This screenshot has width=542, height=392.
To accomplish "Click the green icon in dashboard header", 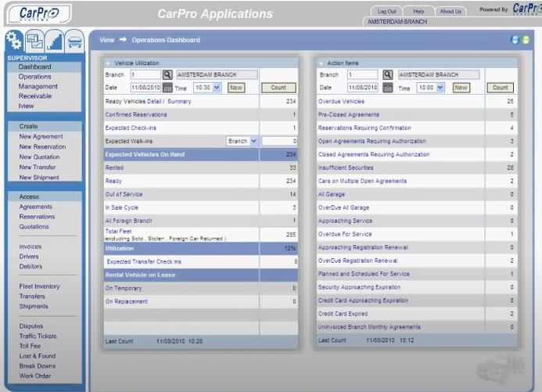I will (x=526, y=40).
